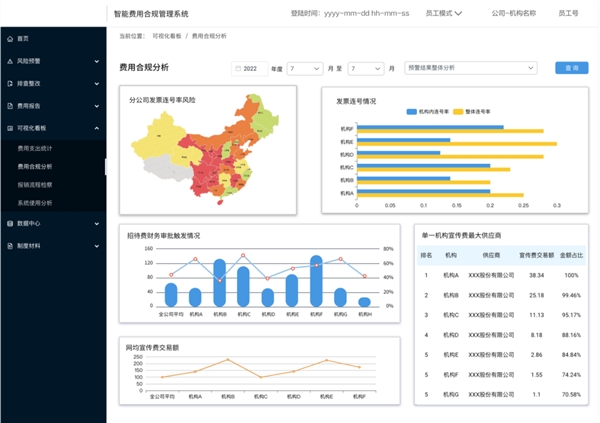Click the document icon for 费用报告
This screenshot has height=423, width=600.
point(9,106)
